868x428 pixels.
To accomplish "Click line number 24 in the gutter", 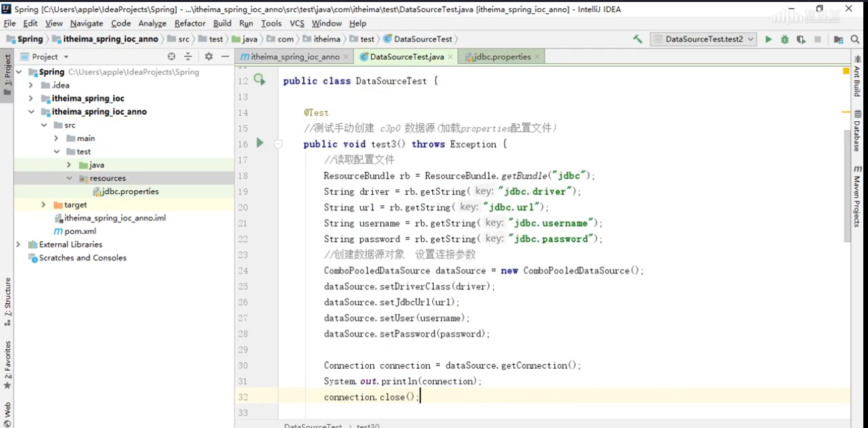I will click(242, 271).
